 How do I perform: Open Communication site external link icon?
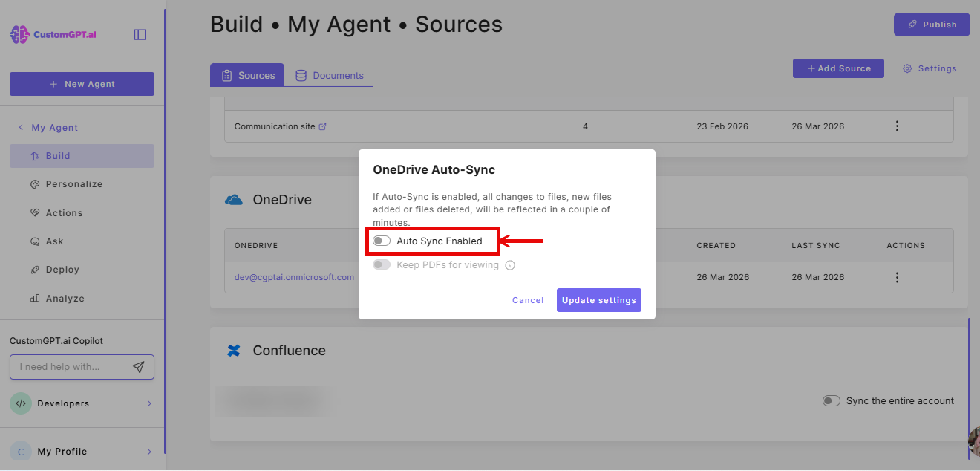[x=322, y=126]
